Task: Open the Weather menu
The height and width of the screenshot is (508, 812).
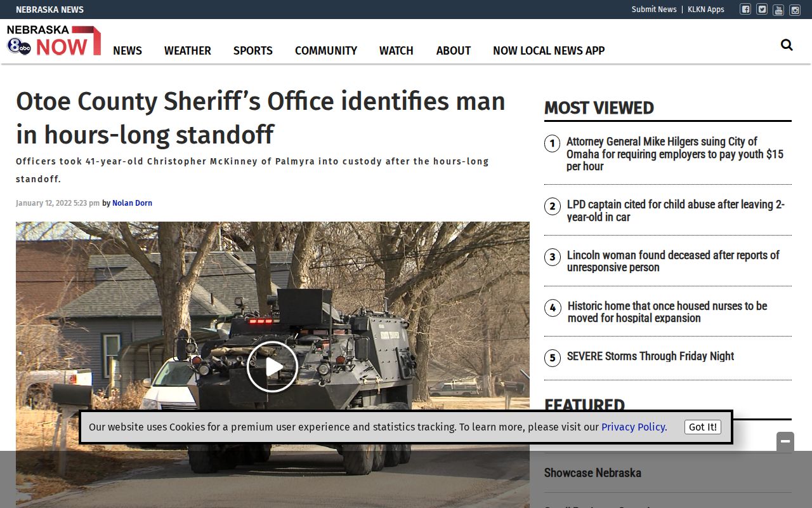Action: tap(188, 51)
